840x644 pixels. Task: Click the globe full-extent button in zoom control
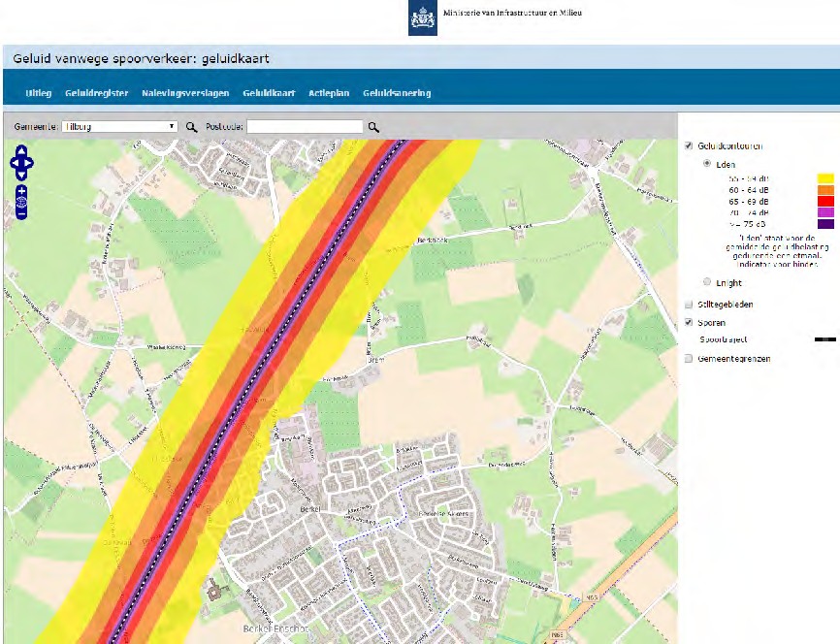click(x=21, y=202)
